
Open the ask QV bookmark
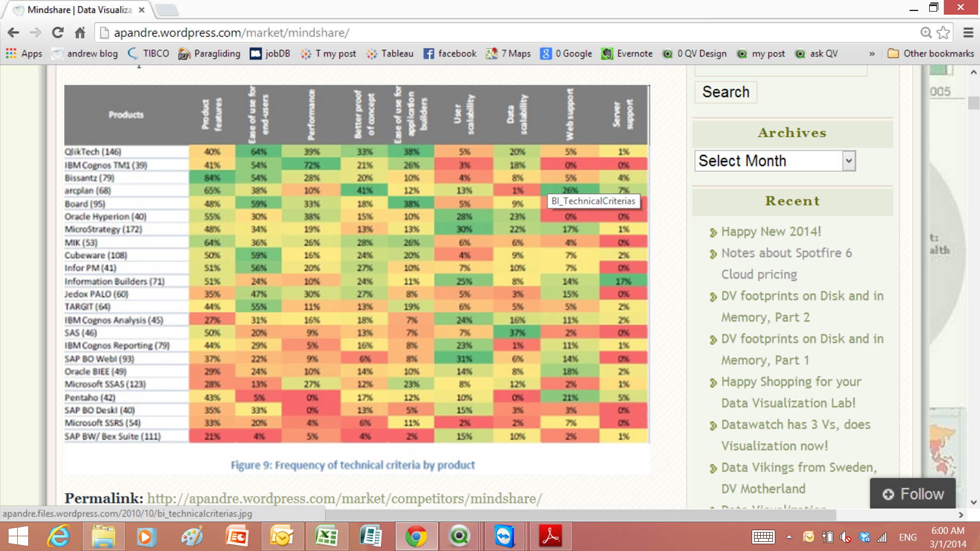pos(816,54)
